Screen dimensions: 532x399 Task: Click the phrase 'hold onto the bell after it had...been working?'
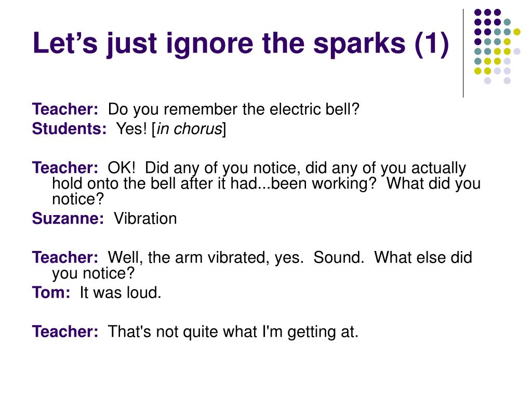[214, 183]
